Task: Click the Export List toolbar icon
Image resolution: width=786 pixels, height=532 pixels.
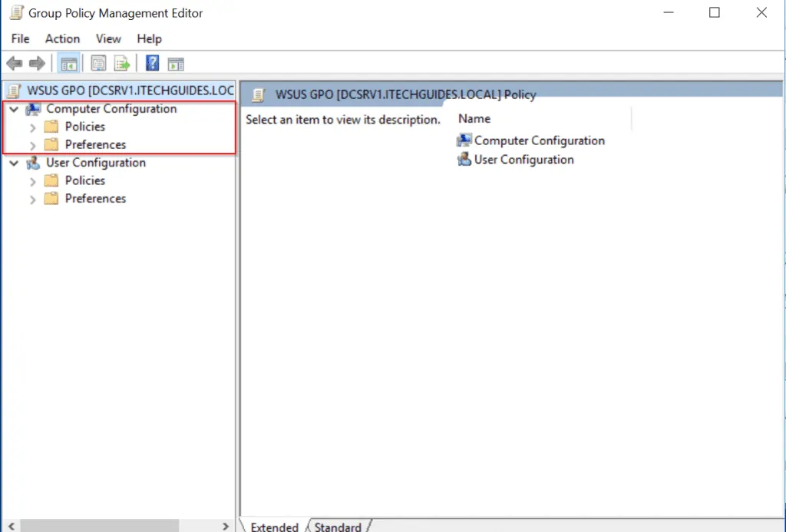Action: (121, 63)
